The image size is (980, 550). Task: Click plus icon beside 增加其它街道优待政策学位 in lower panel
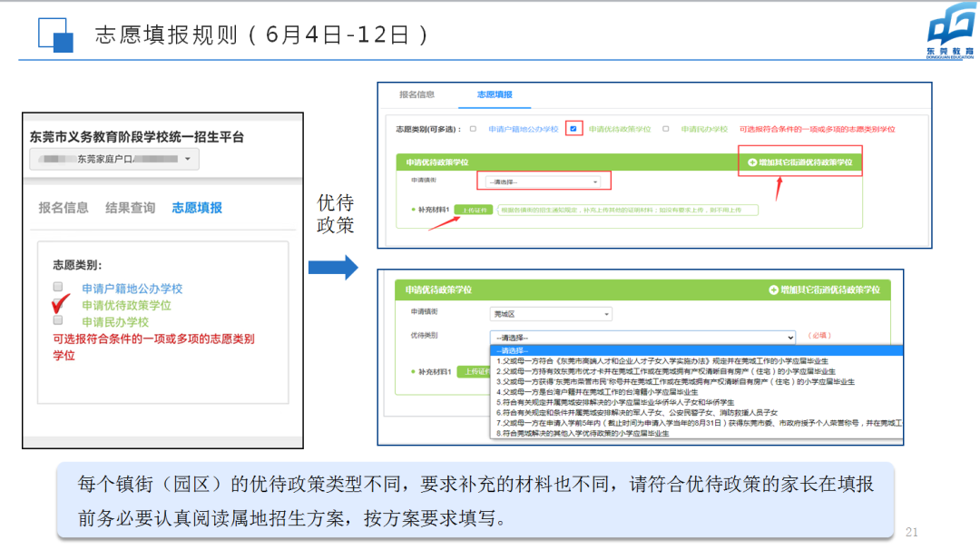pos(774,290)
